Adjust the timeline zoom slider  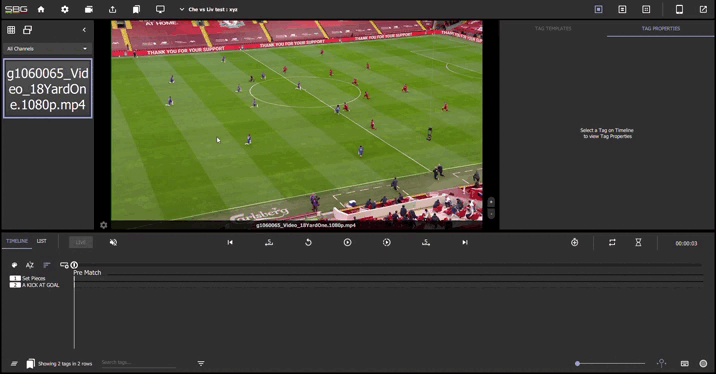(611, 363)
